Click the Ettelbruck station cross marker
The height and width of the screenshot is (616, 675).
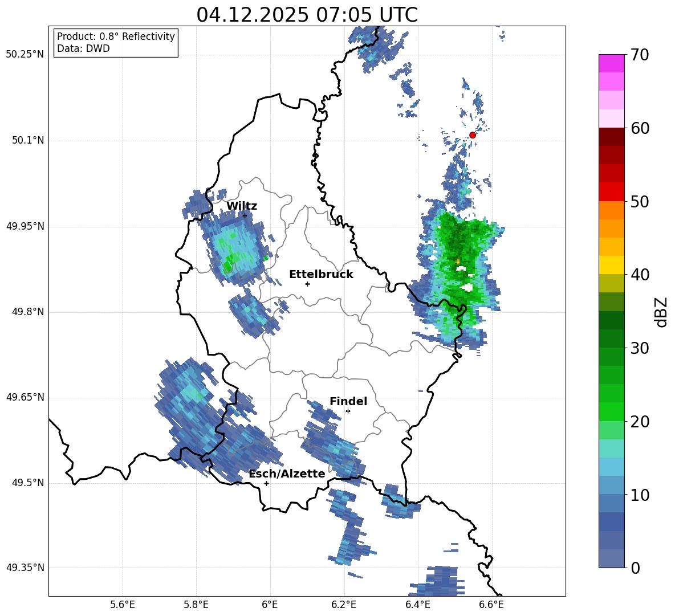(307, 284)
